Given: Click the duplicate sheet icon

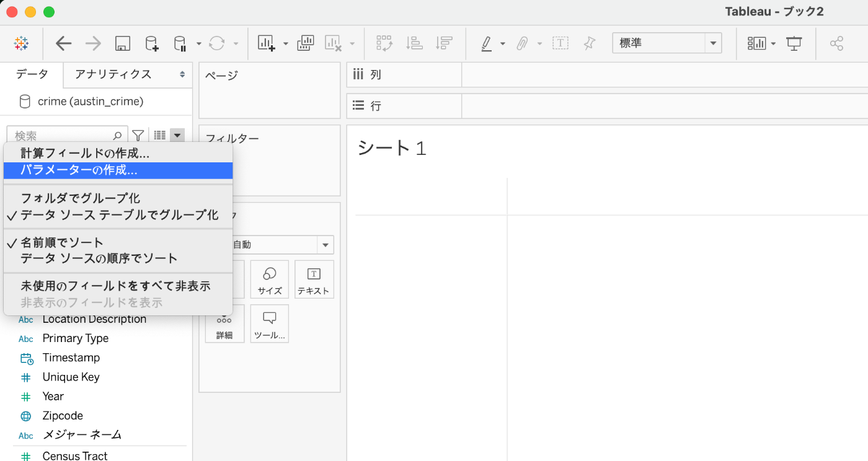Looking at the screenshot, I should (x=306, y=43).
